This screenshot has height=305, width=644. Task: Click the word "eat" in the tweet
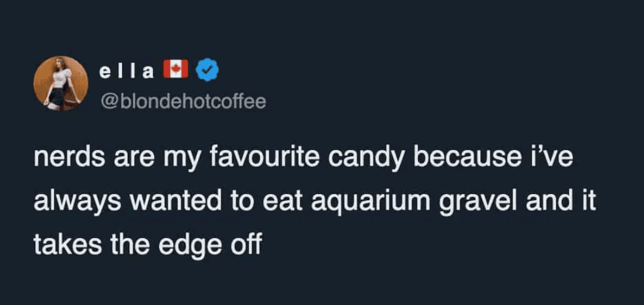point(266,203)
